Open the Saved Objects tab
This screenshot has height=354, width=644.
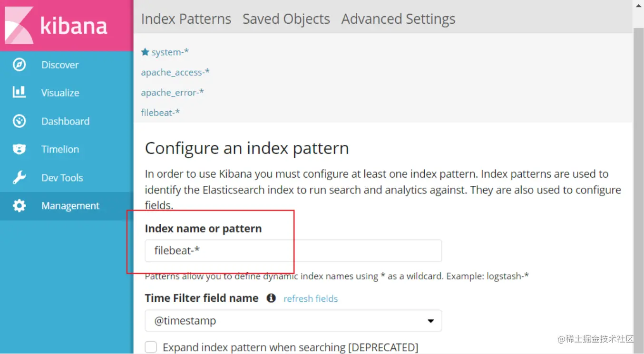click(286, 19)
